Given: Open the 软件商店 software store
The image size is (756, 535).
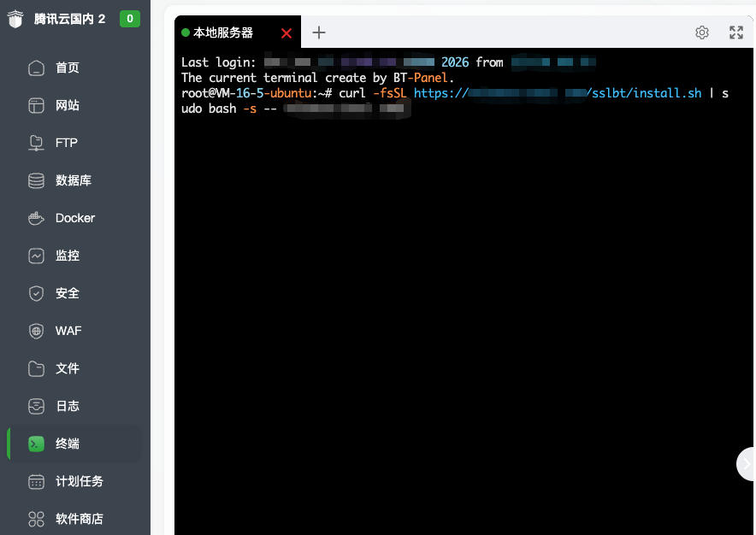Looking at the screenshot, I should [79, 520].
